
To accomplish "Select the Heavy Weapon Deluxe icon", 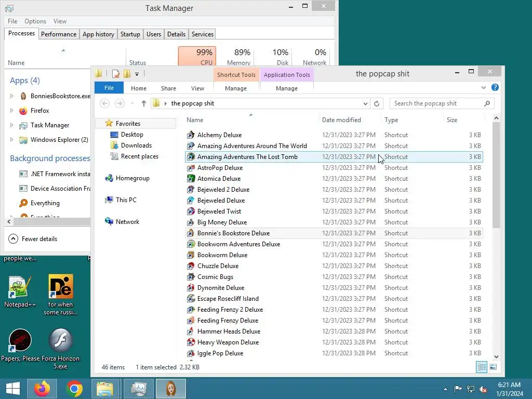I will click(191, 342).
